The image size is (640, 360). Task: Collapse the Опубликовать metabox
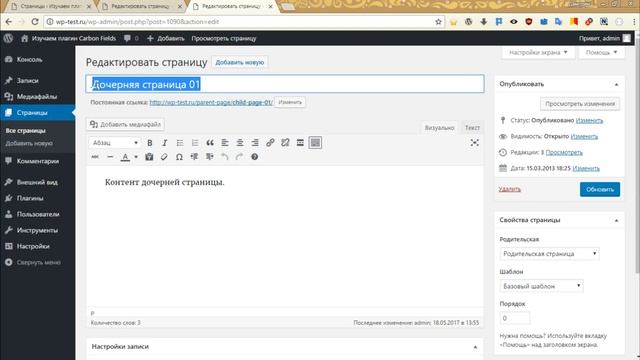[616, 84]
